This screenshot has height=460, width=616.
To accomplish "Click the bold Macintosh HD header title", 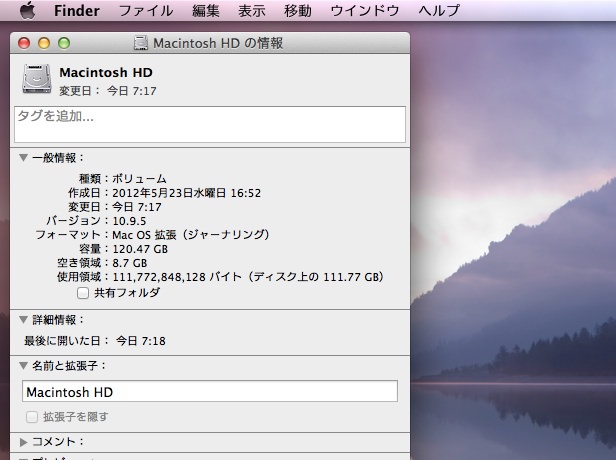I will click(x=106, y=72).
